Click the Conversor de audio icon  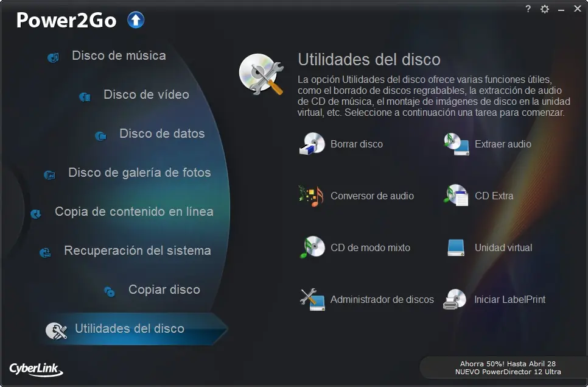(x=311, y=196)
